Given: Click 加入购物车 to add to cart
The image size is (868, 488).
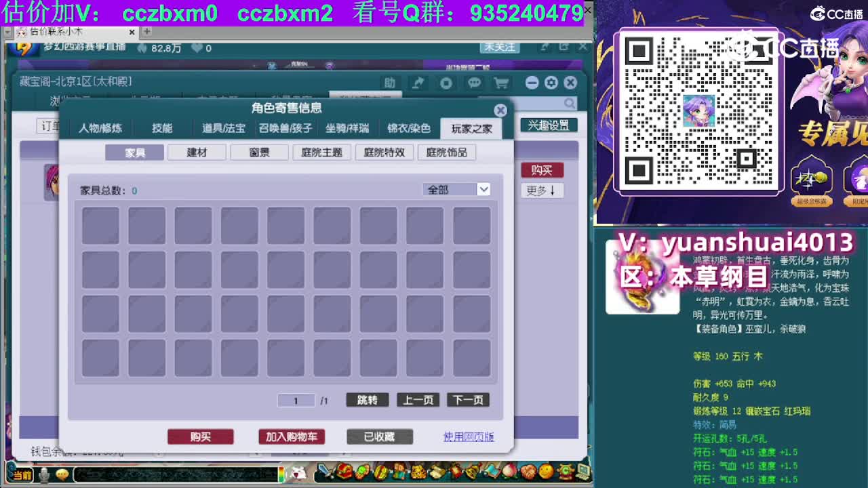Looking at the screenshot, I should (292, 437).
